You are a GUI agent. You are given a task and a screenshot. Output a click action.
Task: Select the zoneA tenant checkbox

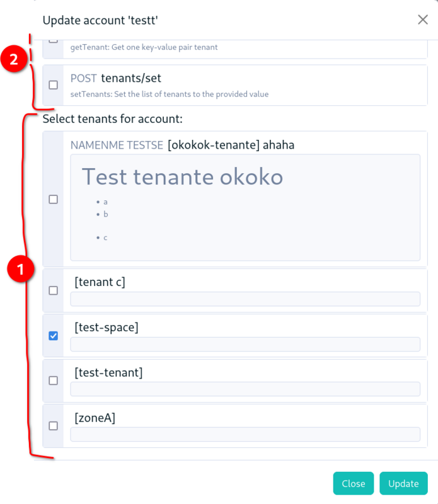(x=54, y=426)
